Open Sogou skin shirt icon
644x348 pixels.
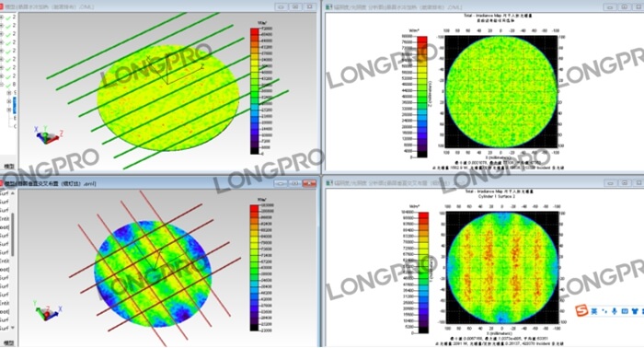click(636, 311)
